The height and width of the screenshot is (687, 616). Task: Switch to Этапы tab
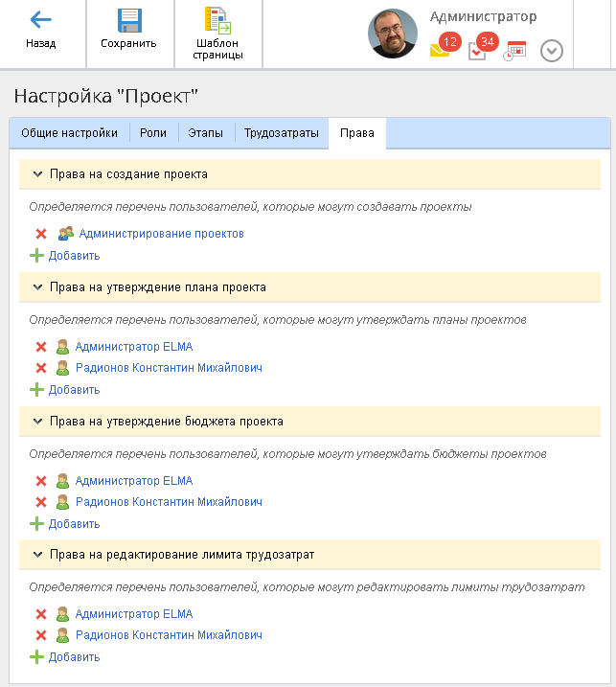pyautogui.click(x=205, y=133)
